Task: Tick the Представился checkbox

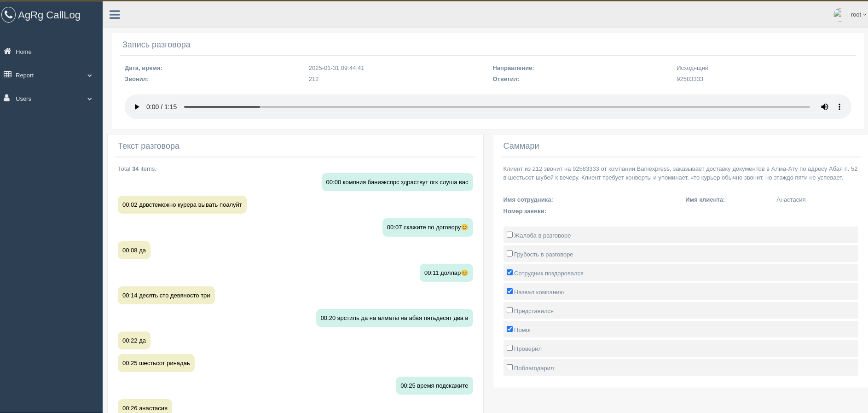Action: pyautogui.click(x=509, y=310)
